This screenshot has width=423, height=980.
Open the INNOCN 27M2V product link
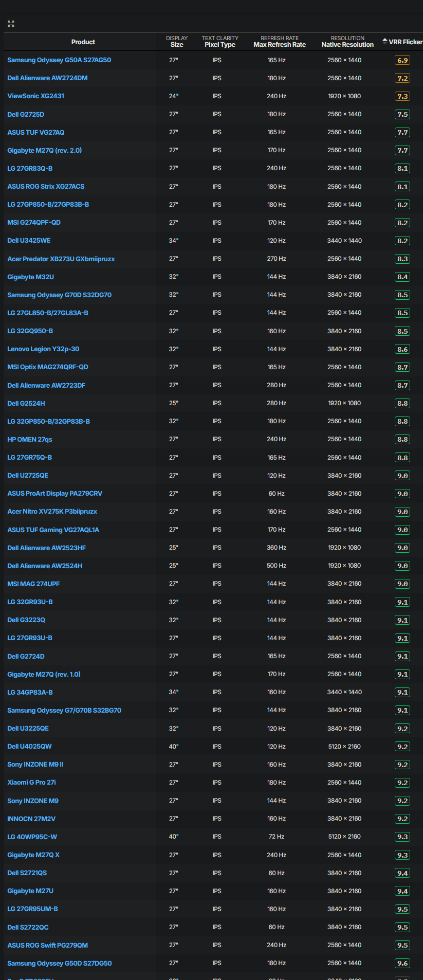click(31, 819)
